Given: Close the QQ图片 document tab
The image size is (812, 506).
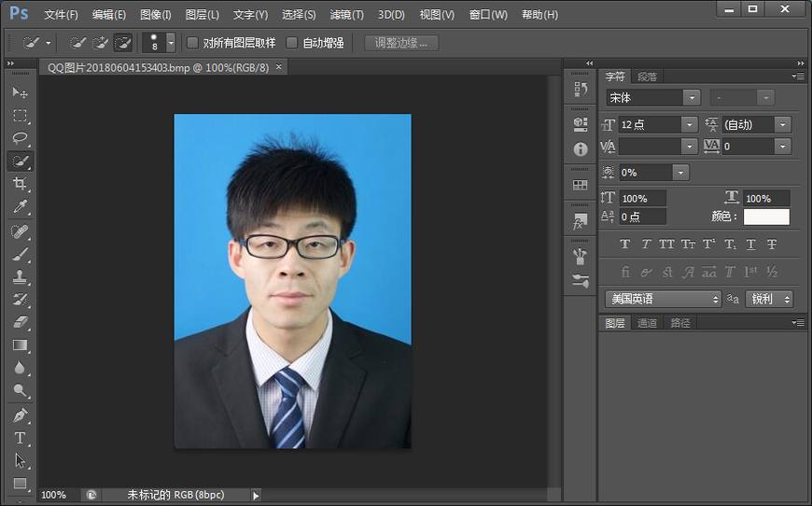Looking at the screenshot, I should coord(279,67).
